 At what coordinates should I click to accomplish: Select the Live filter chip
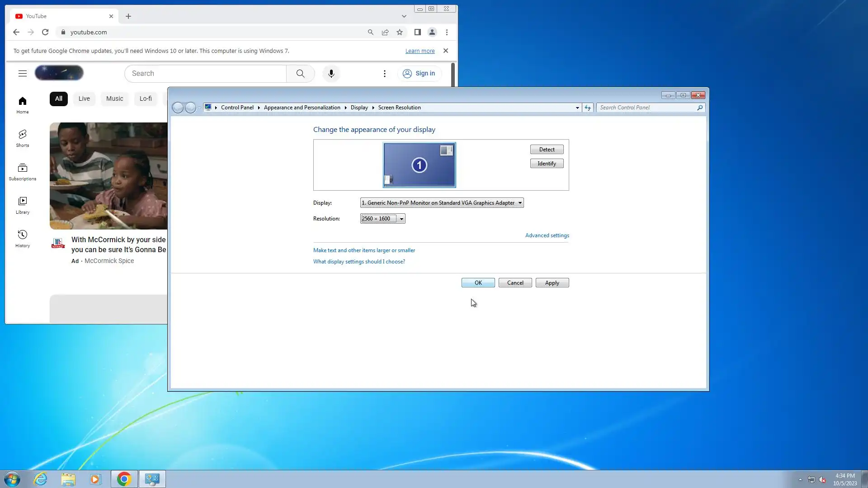[x=84, y=99]
